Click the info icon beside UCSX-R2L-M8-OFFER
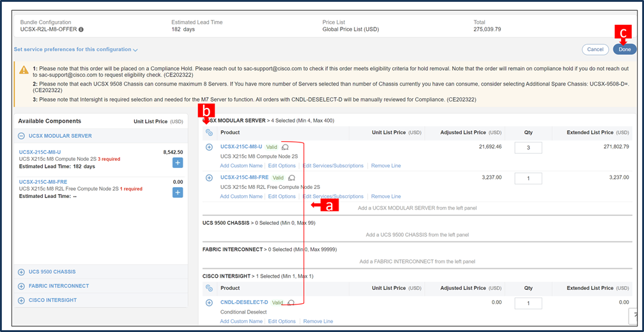Viewport: 644px width, 332px height. tap(81, 29)
